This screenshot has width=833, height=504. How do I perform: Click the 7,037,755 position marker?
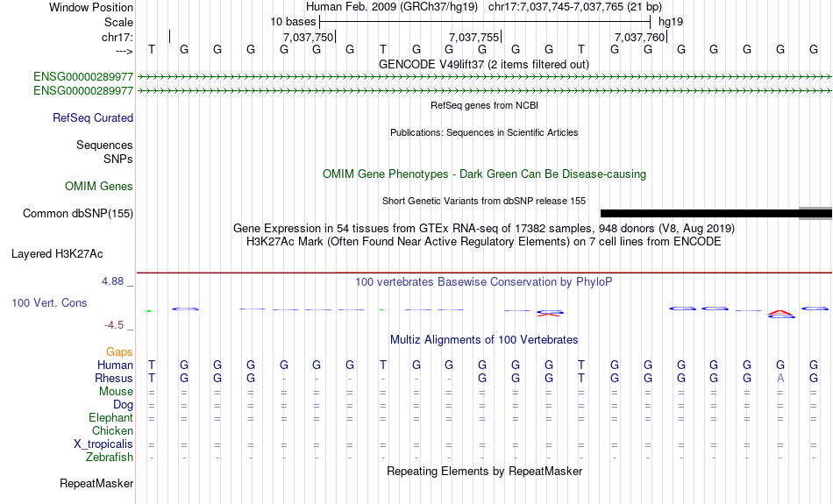pyautogui.click(x=473, y=37)
